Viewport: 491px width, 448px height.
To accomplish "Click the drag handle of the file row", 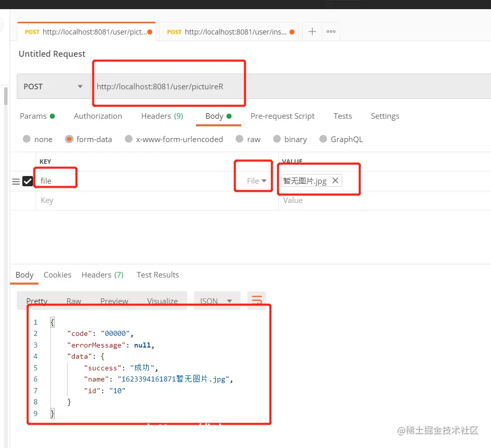I will (x=16, y=182).
